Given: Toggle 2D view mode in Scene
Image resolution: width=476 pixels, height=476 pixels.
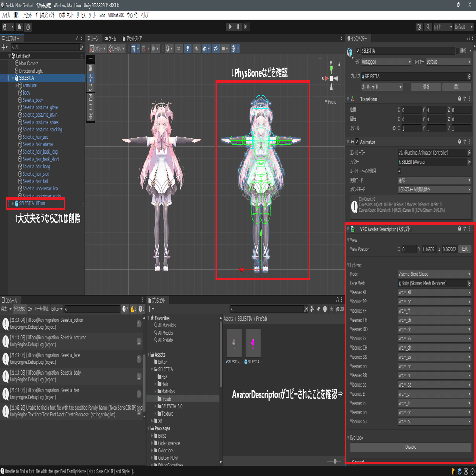Looking at the screenshot, I should pyautogui.click(x=179, y=48).
